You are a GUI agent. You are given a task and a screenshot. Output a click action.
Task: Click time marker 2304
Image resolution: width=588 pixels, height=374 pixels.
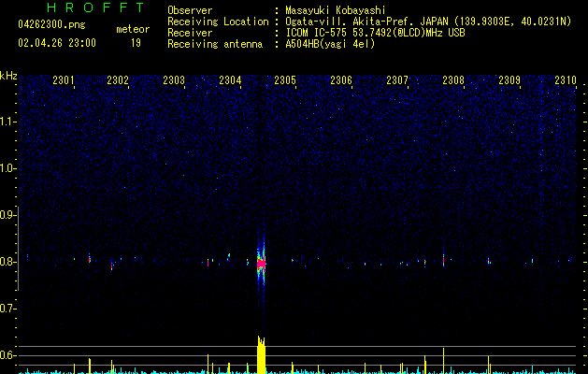coord(230,80)
